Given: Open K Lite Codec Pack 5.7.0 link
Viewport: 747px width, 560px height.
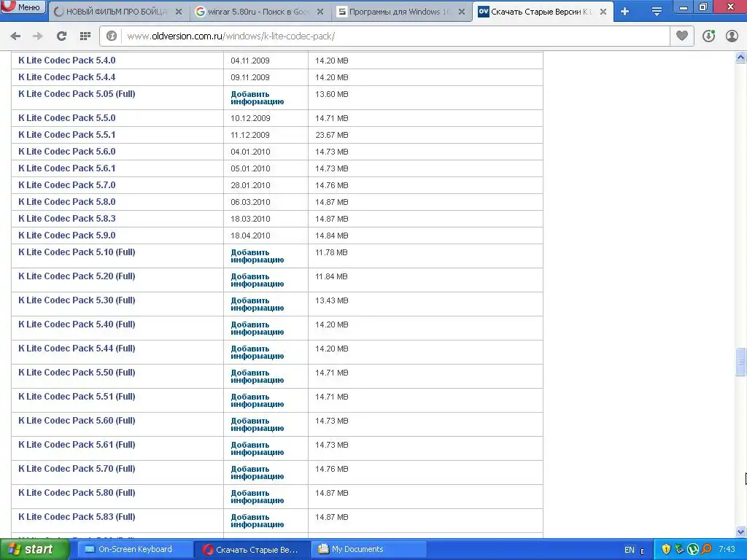Looking at the screenshot, I should [x=66, y=184].
